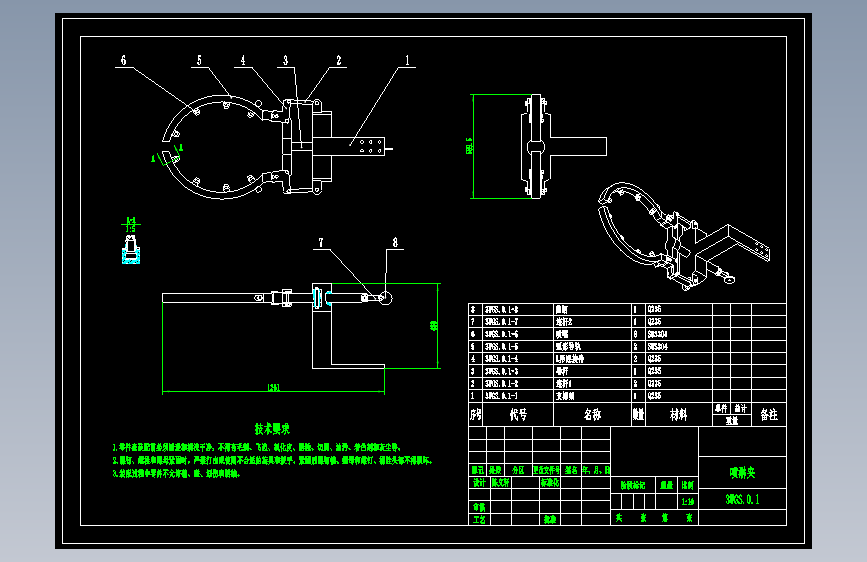
Task: Select part code 3WGS.0.1-4 in parts list
Action: pyautogui.click(x=502, y=358)
